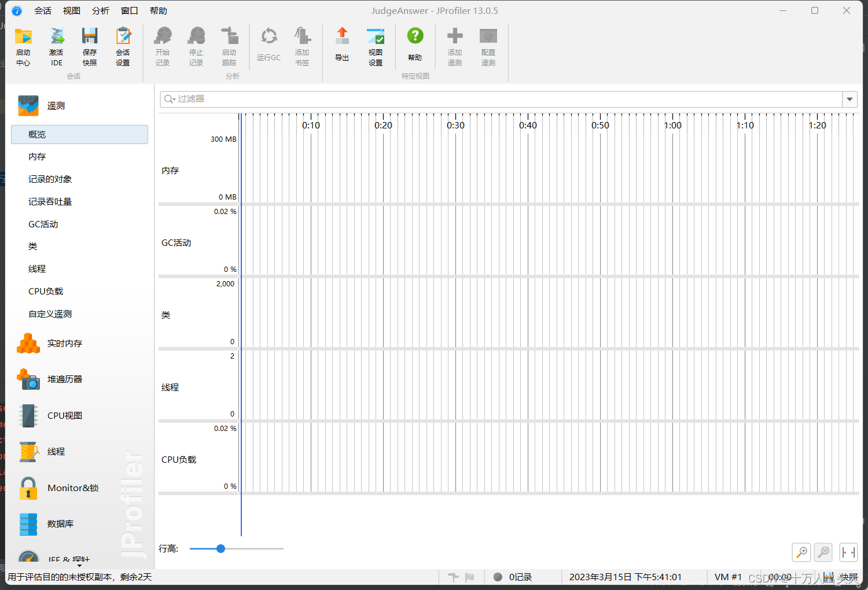Screen dimensions: 868x590
Task: Zoom out the timeline with magnifier minus
Action: click(823, 552)
